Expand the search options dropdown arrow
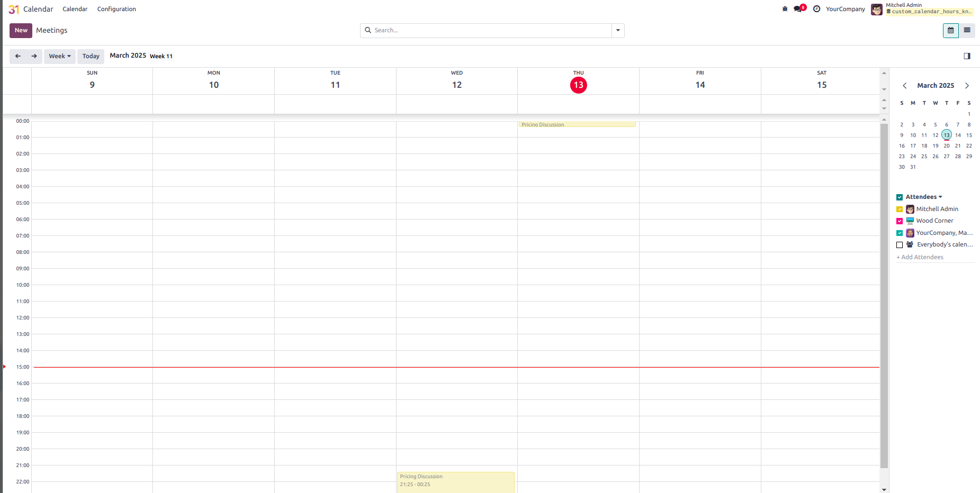The height and width of the screenshot is (493, 980). 618,30
